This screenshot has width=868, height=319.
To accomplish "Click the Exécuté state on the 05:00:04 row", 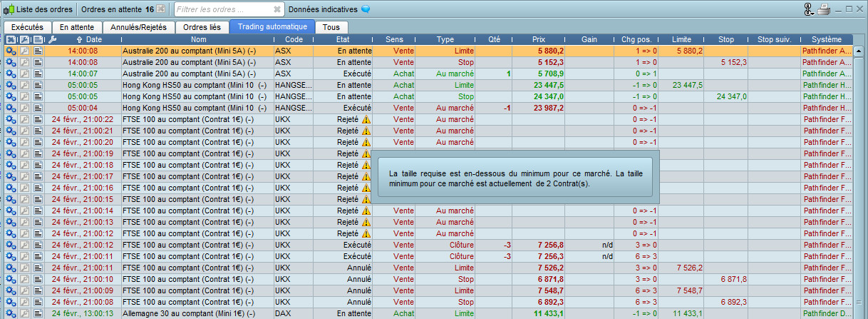I will pyautogui.click(x=357, y=108).
